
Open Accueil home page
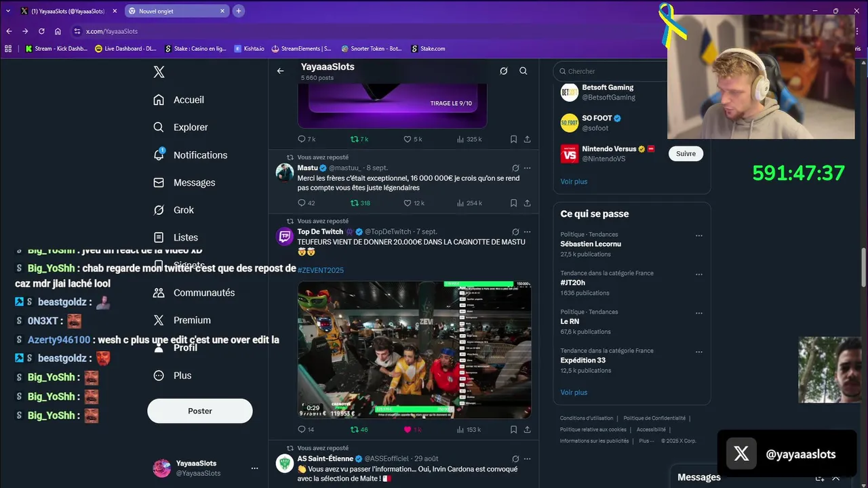coord(179,100)
